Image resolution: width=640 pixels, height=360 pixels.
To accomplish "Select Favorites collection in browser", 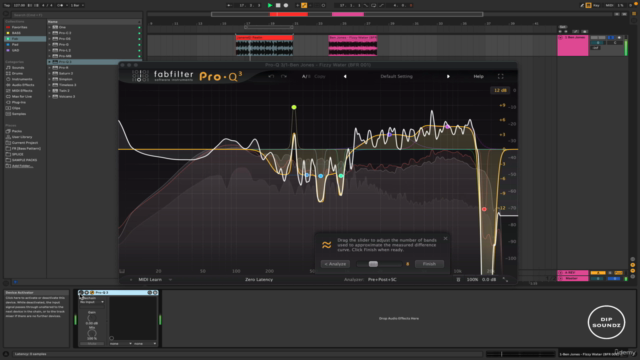I will point(19,27).
